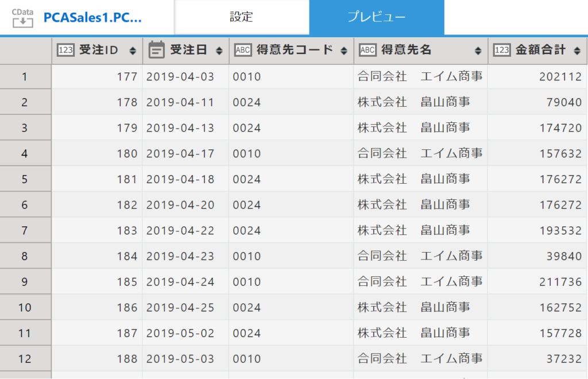The height and width of the screenshot is (379, 588).
Task: Click the CData source icon
Action: pyautogui.click(x=23, y=17)
